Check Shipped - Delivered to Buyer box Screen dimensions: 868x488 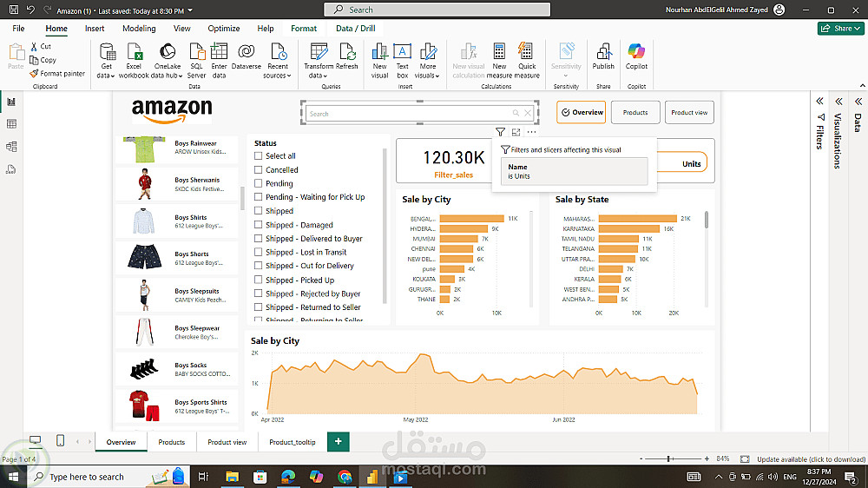[x=258, y=238]
